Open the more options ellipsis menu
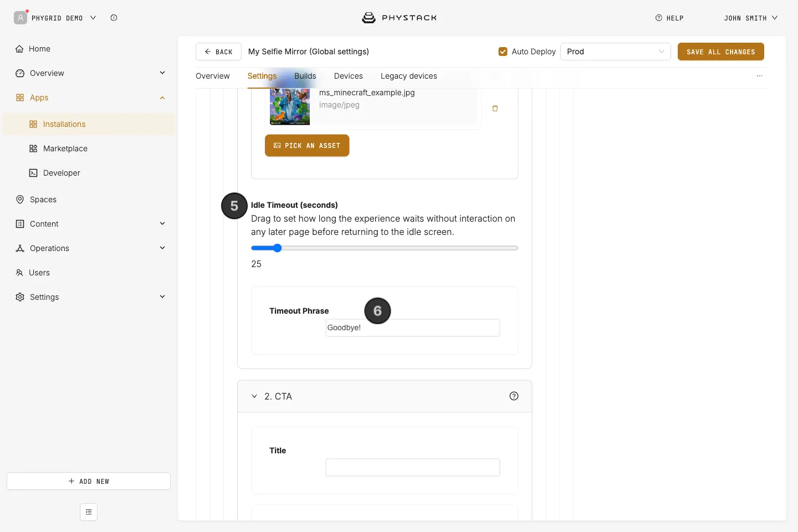 [759, 76]
